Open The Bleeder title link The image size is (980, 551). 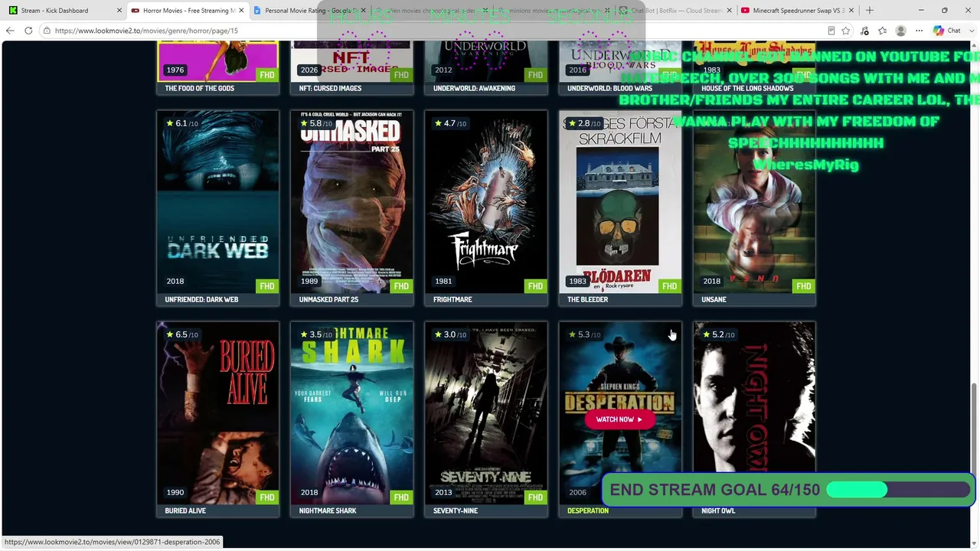pyautogui.click(x=587, y=299)
